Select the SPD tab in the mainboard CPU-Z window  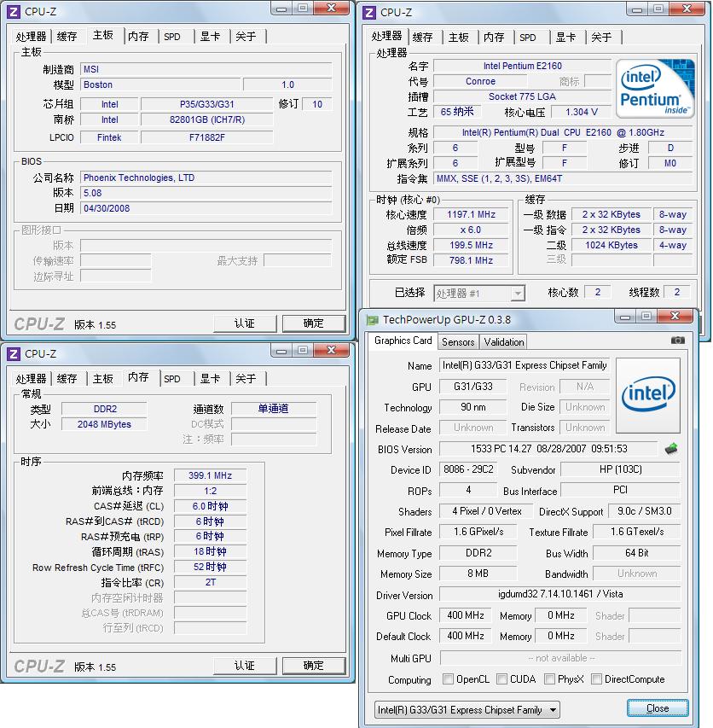pyautogui.click(x=172, y=36)
